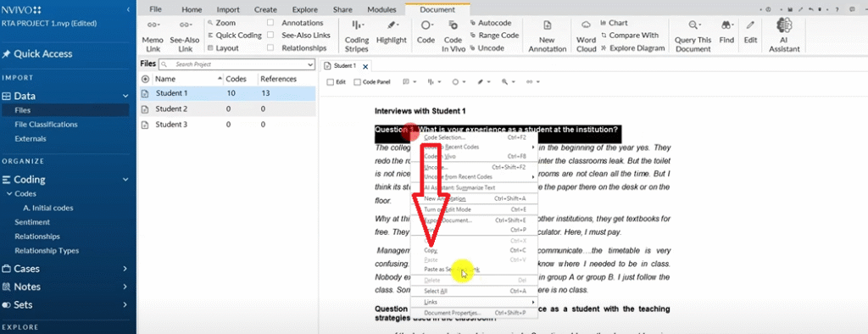Image resolution: width=868 pixels, height=334 pixels.
Task: Open the Find binoculars tool
Action: coord(726,32)
